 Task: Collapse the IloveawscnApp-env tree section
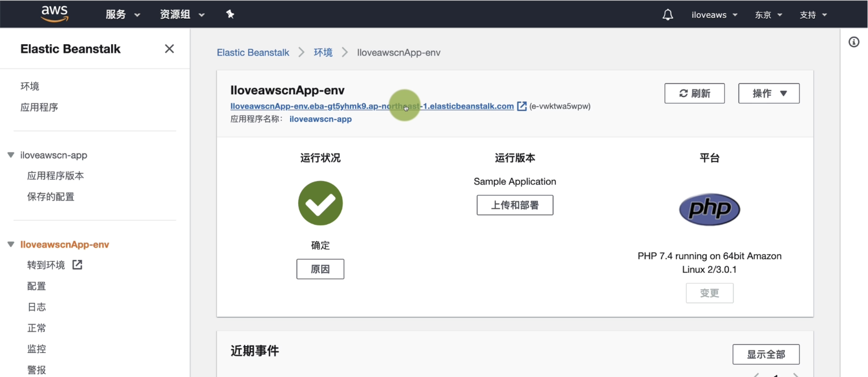coord(11,245)
